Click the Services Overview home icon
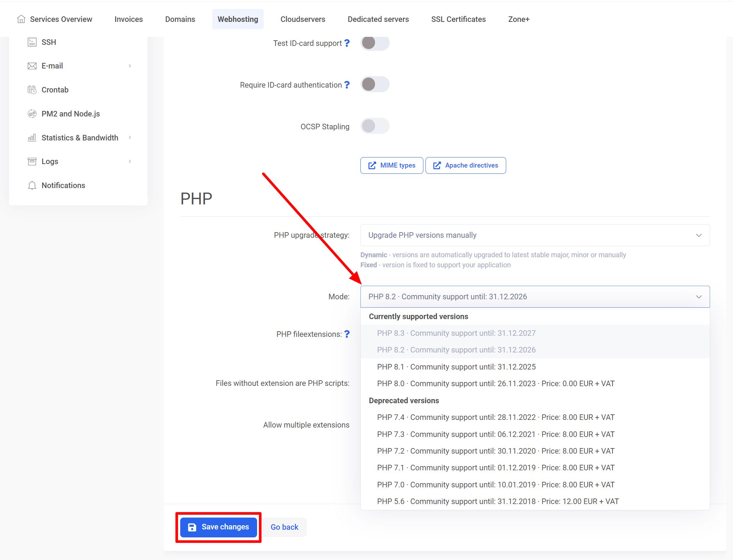Viewport: 733px width, 560px height. (x=21, y=19)
